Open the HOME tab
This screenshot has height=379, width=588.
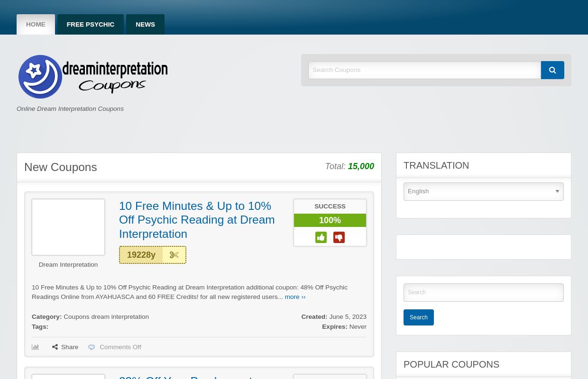point(36,25)
